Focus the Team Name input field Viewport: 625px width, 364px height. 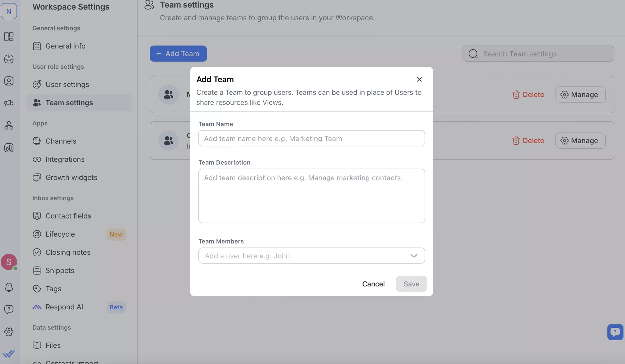coord(311,138)
